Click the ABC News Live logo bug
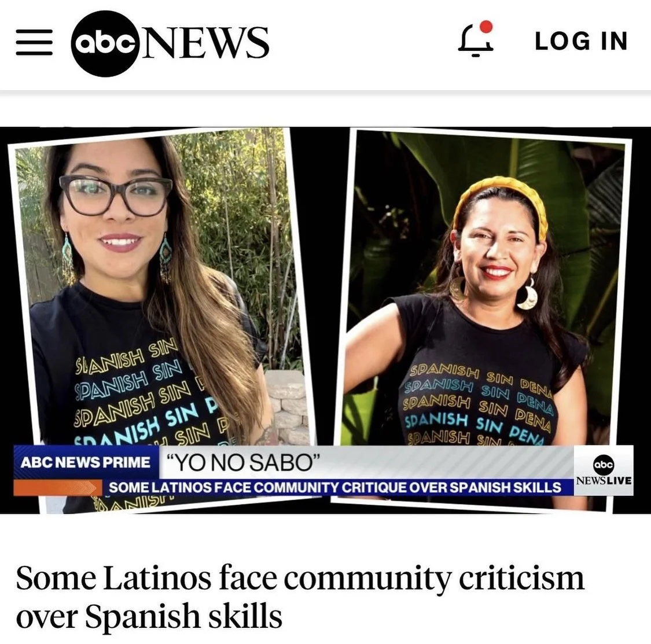 (x=603, y=471)
